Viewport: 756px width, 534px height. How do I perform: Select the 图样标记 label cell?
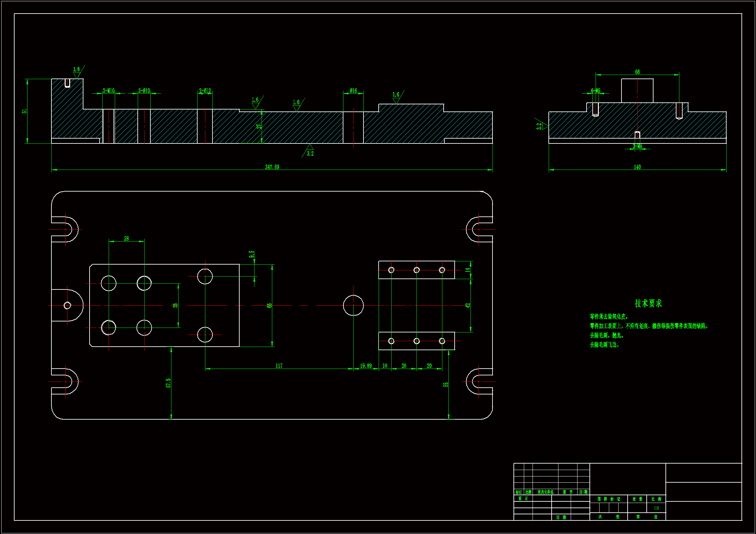pyautogui.click(x=609, y=499)
